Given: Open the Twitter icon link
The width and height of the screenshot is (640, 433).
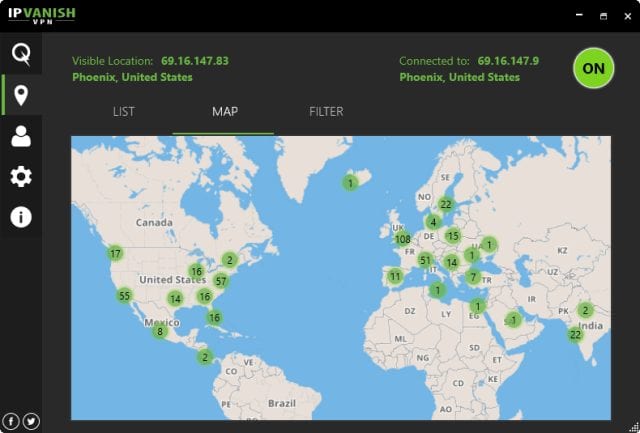Looking at the screenshot, I should (31, 421).
